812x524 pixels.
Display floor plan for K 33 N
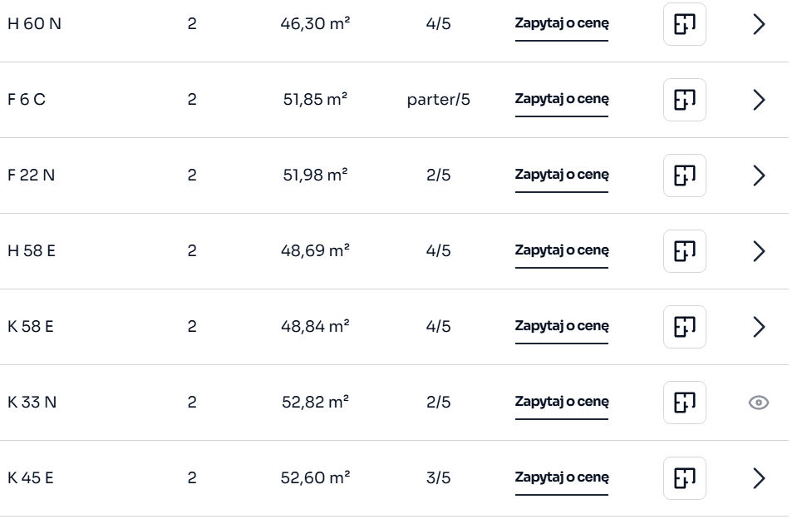point(684,403)
